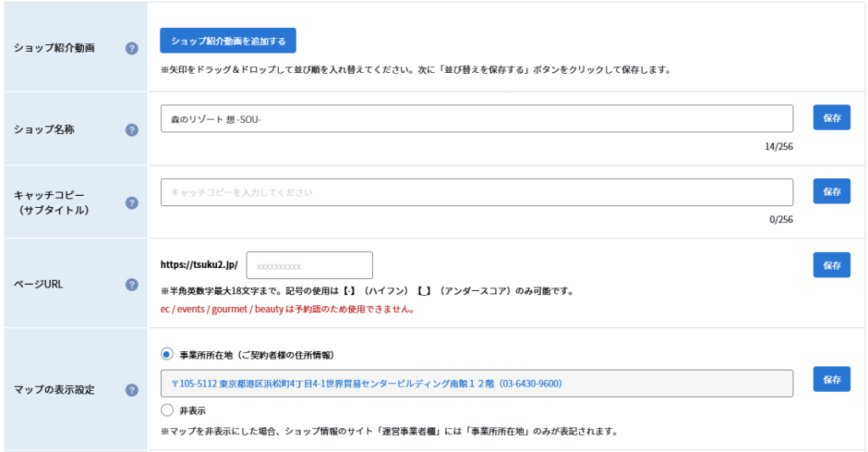The image size is (868, 452).
Task: Show help for キャッチコピー (サブタイトル)
Action: [x=131, y=203]
